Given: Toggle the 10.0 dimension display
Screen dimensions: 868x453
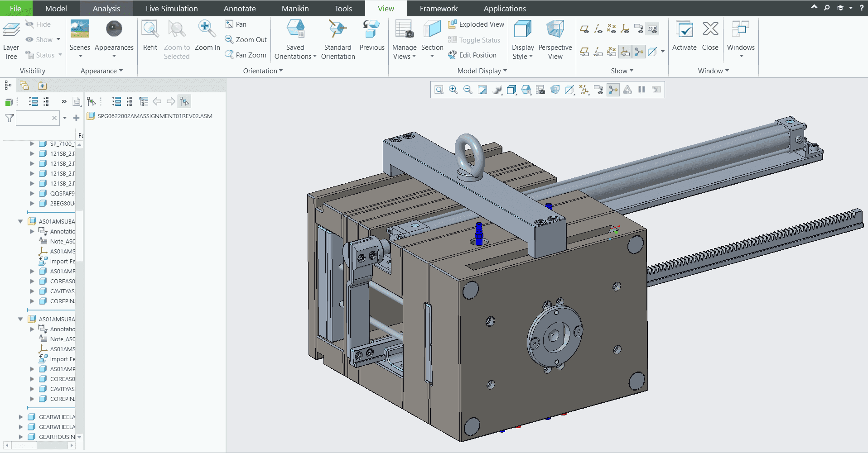Looking at the screenshot, I should pos(652,29).
